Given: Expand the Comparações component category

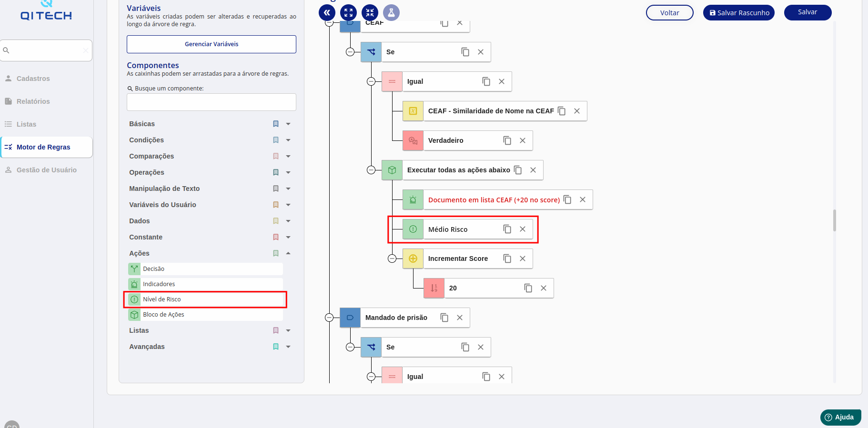Looking at the screenshot, I should click(288, 156).
